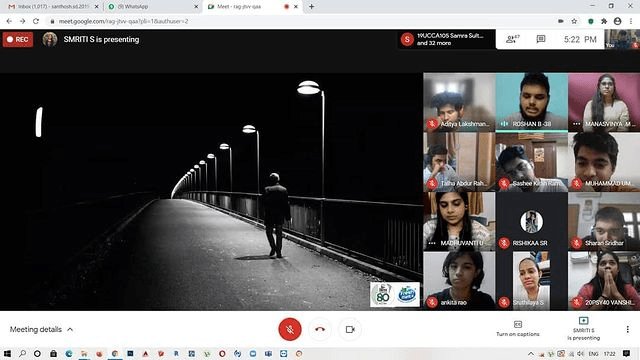Reload the page in Chrome
This screenshot has height=360, width=640.
coord(36,21)
